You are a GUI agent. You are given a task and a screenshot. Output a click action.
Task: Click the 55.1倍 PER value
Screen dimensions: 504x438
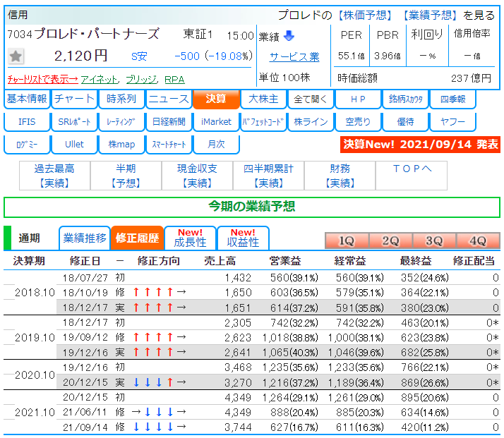tap(352, 56)
